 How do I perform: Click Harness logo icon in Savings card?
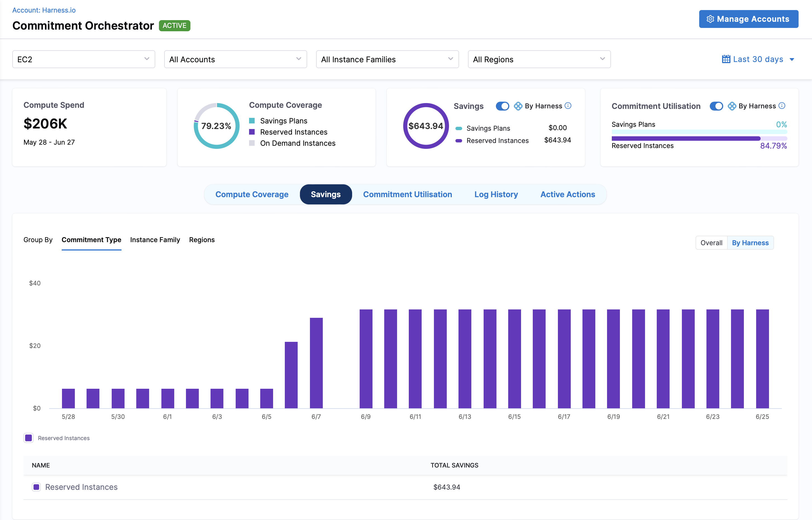518,106
